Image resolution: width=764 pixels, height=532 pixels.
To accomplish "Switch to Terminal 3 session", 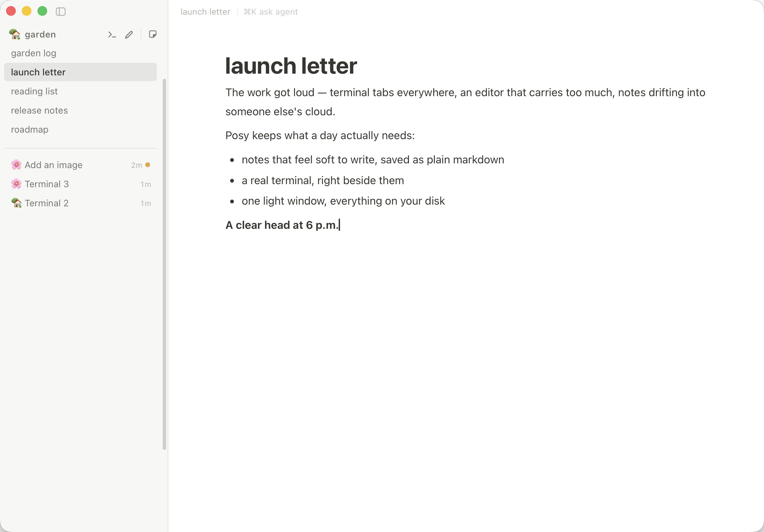I will (80, 184).
